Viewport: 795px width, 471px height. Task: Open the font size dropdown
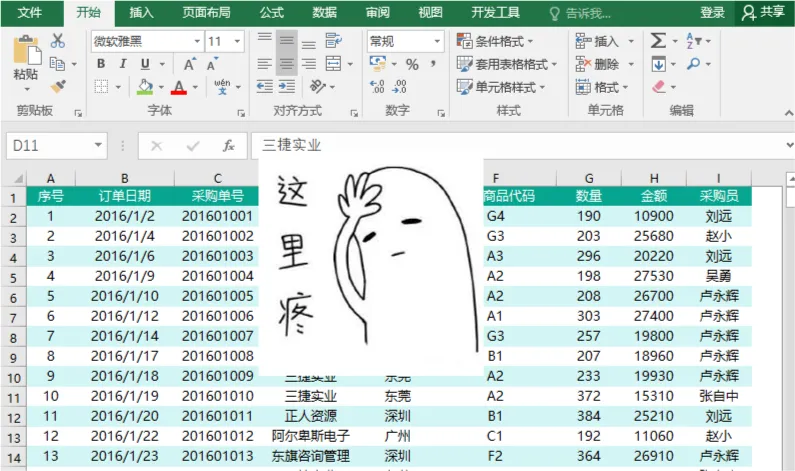click(x=237, y=41)
